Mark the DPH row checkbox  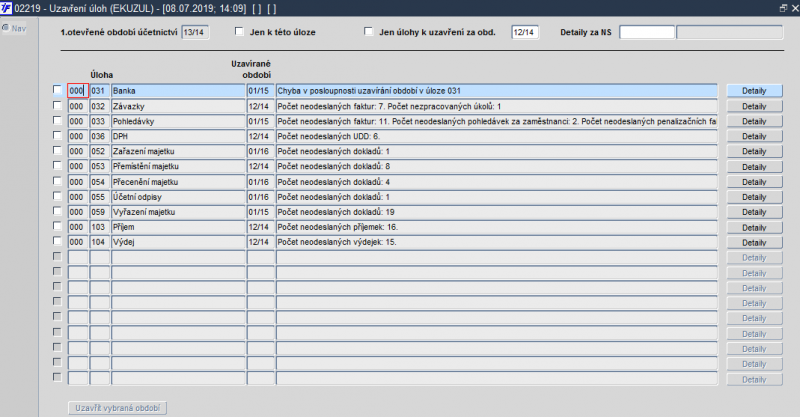pos(57,135)
